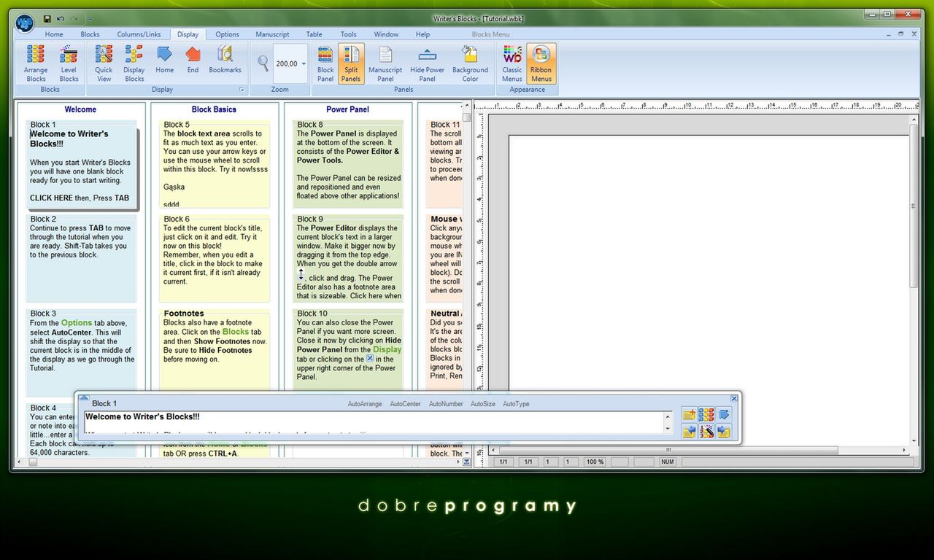Open the Blocks ribbon tab
Viewport: 934px width, 560px height.
pyautogui.click(x=90, y=34)
